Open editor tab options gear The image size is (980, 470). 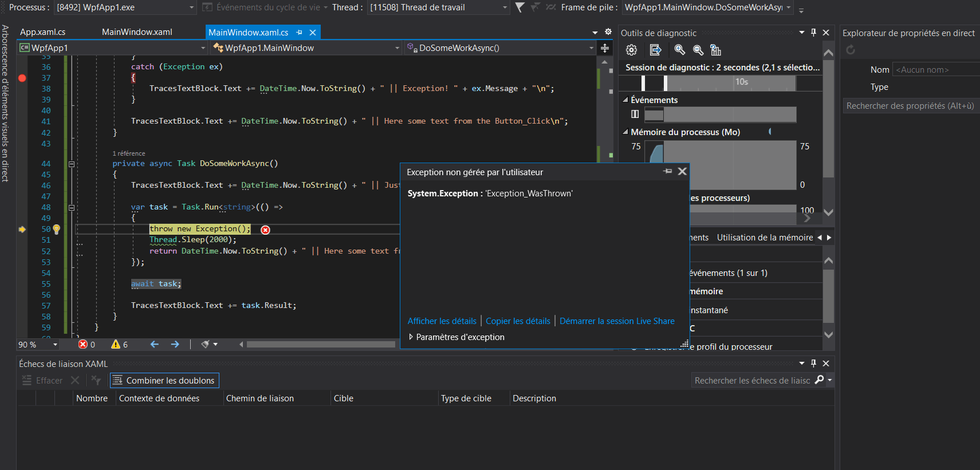pos(608,32)
